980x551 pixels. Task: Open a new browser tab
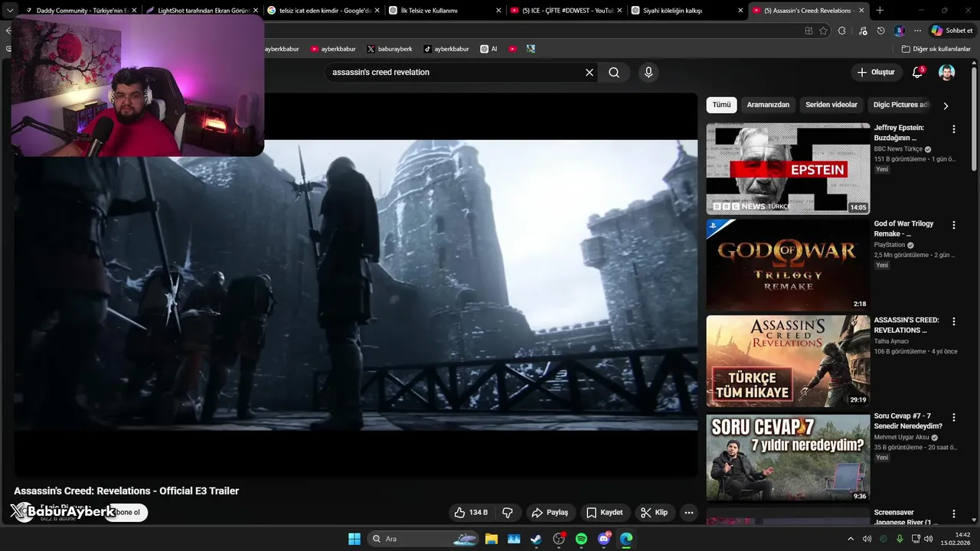[880, 11]
